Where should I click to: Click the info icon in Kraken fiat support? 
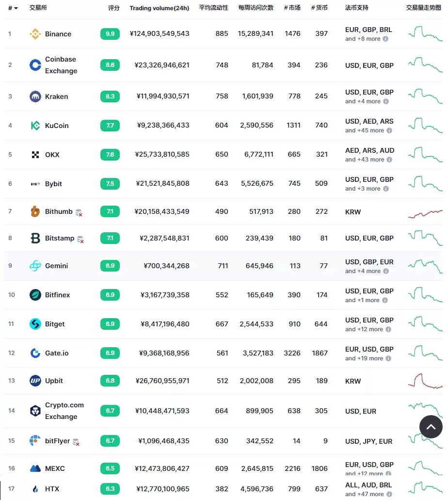coord(386,101)
